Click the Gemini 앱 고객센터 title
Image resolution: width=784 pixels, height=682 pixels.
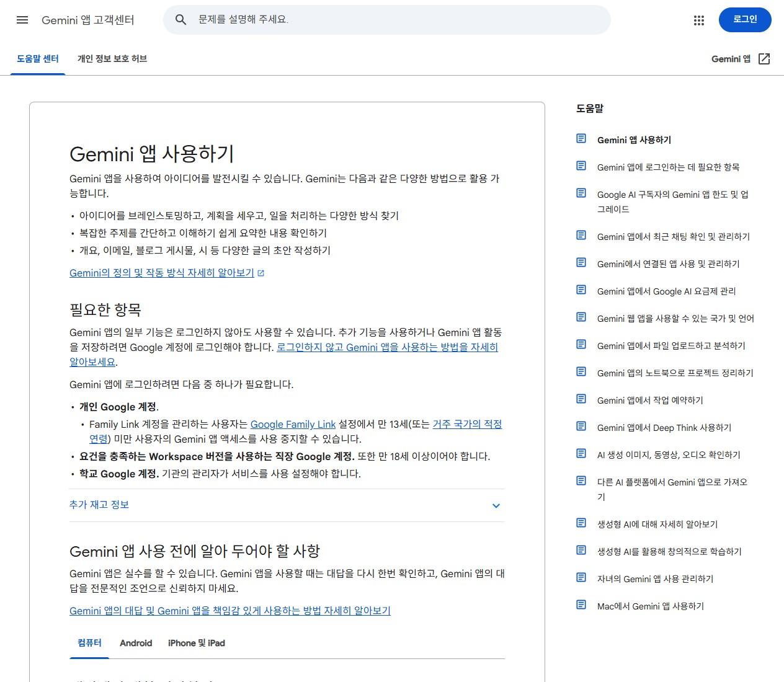[x=88, y=20]
